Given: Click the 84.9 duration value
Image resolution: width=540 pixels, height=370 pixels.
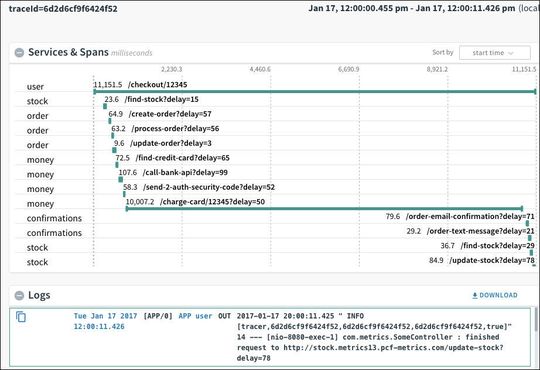Looking at the screenshot, I should [436, 260].
